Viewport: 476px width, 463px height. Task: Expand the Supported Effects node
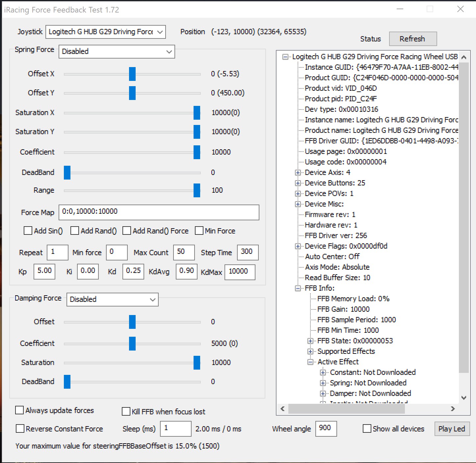coord(310,352)
